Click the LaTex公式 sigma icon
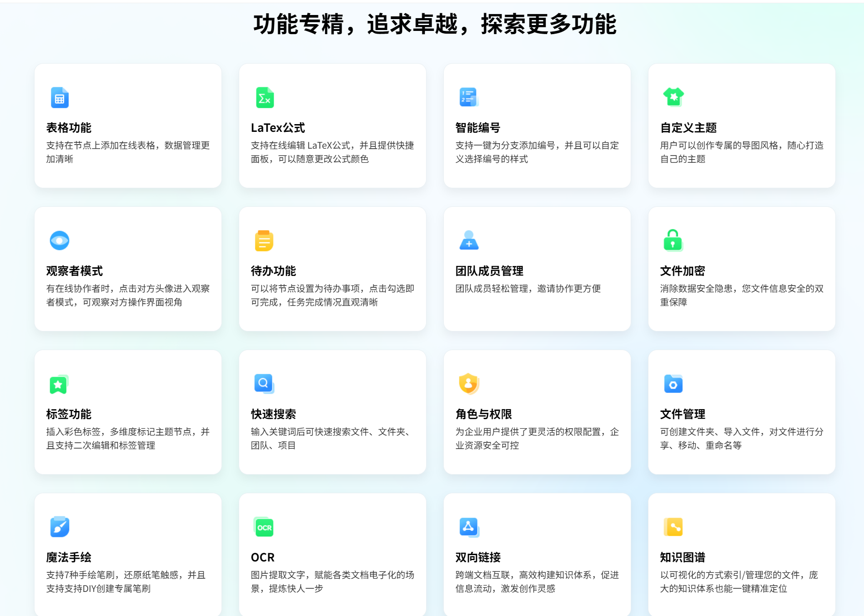The image size is (864, 616). pyautogui.click(x=265, y=97)
